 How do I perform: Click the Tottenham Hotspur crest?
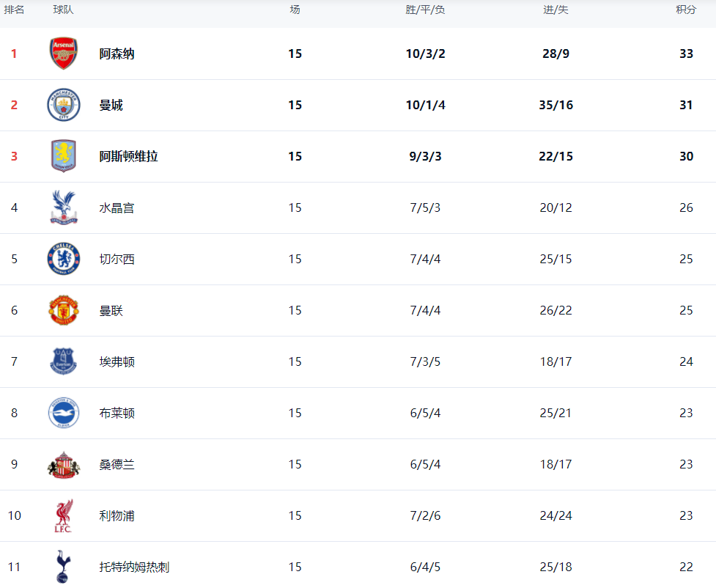64,567
